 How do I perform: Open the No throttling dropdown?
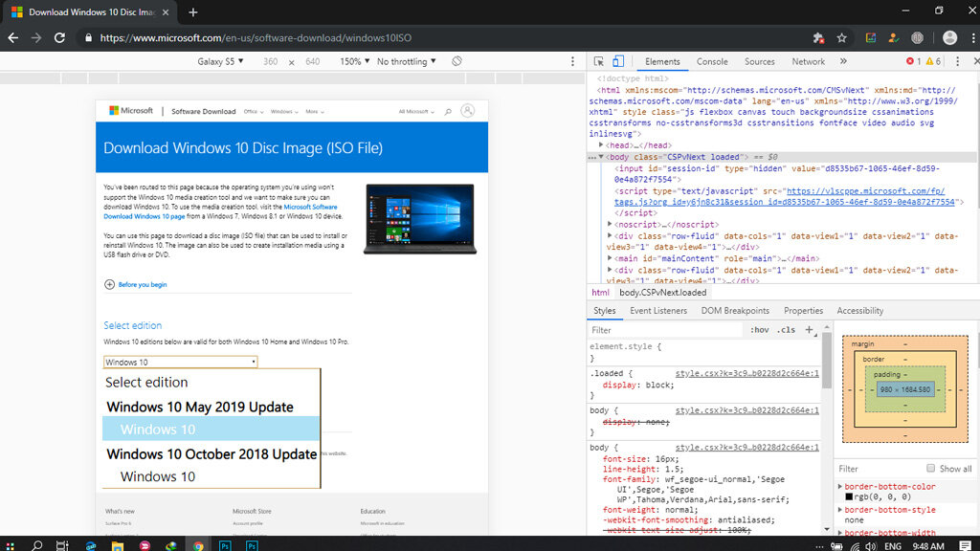406,61
